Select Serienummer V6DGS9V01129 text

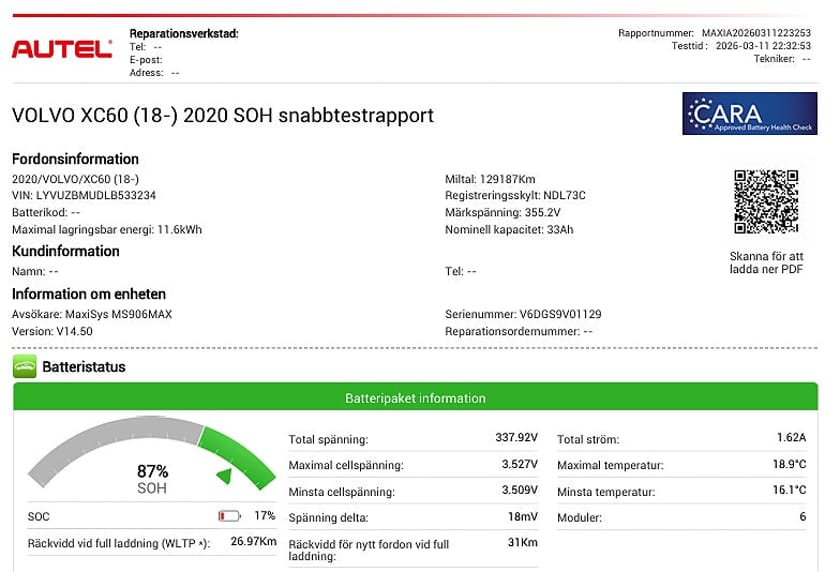[523, 314]
